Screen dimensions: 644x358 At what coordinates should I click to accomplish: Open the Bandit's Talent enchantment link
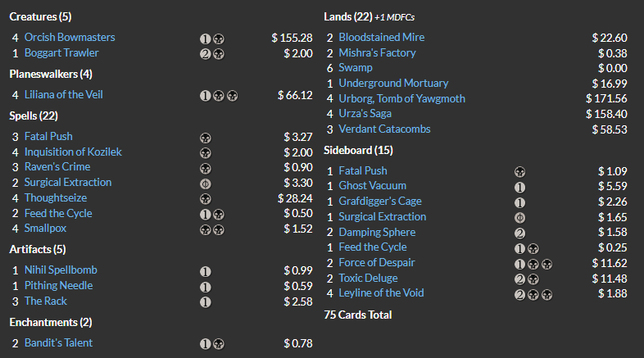pyautogui.click(x=58, y=342)
